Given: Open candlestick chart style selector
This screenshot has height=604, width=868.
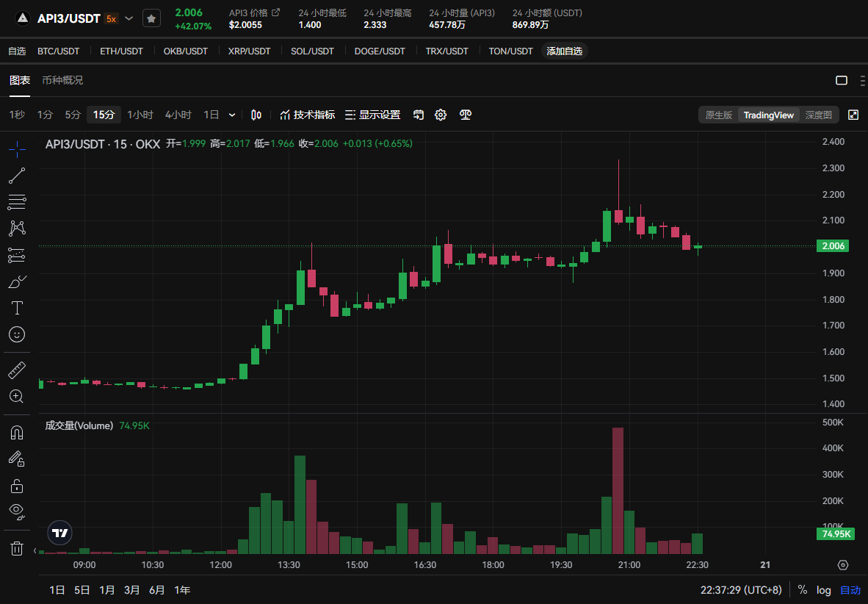Looking at the screenshot, I should [x=256, y=115].
